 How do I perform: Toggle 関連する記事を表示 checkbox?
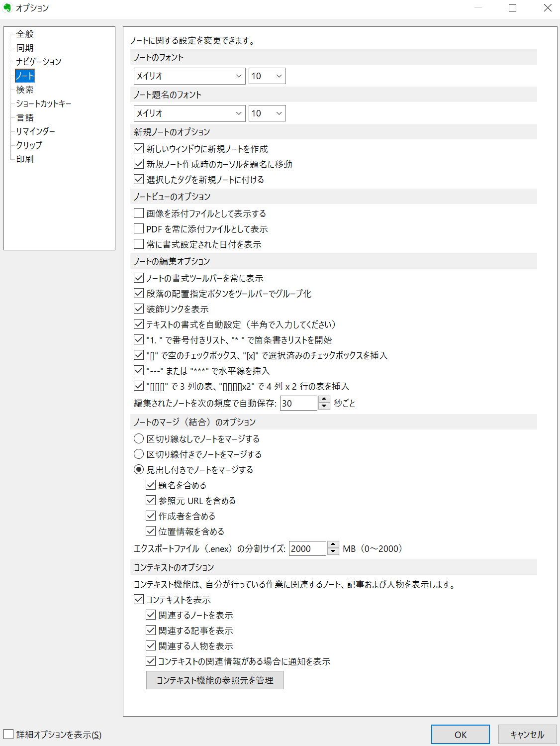coord(151,630)
